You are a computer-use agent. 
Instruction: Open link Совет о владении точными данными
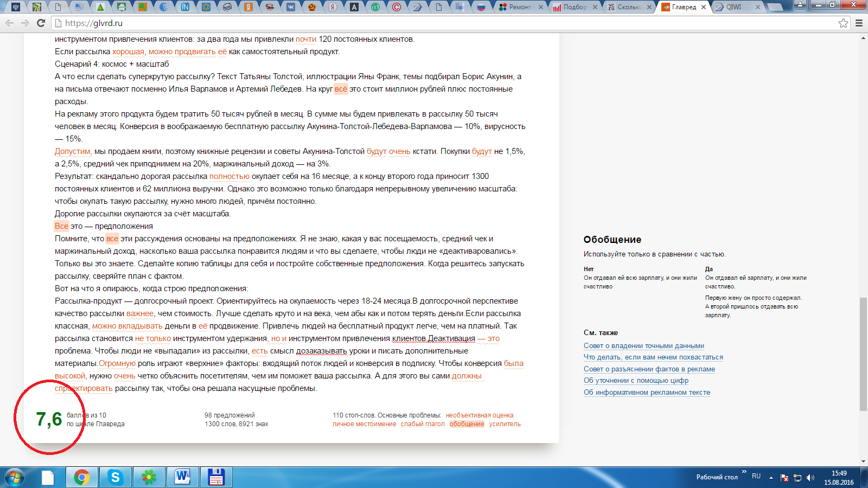(644, 346)
